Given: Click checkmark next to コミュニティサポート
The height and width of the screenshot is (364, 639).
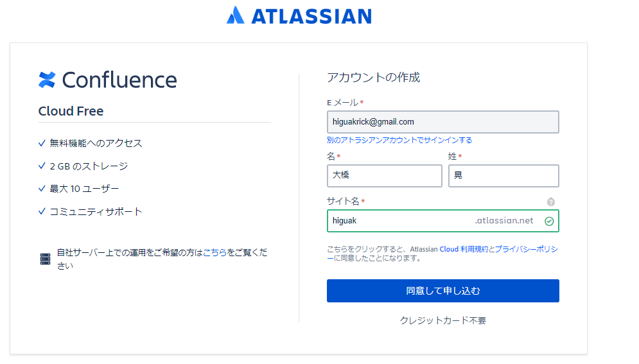Looking at the screenshot, I should coord(42,211).
